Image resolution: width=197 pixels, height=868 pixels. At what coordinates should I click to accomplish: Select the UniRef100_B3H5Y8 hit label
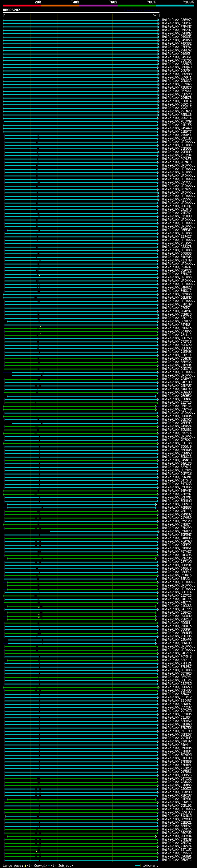pos(177,94)
